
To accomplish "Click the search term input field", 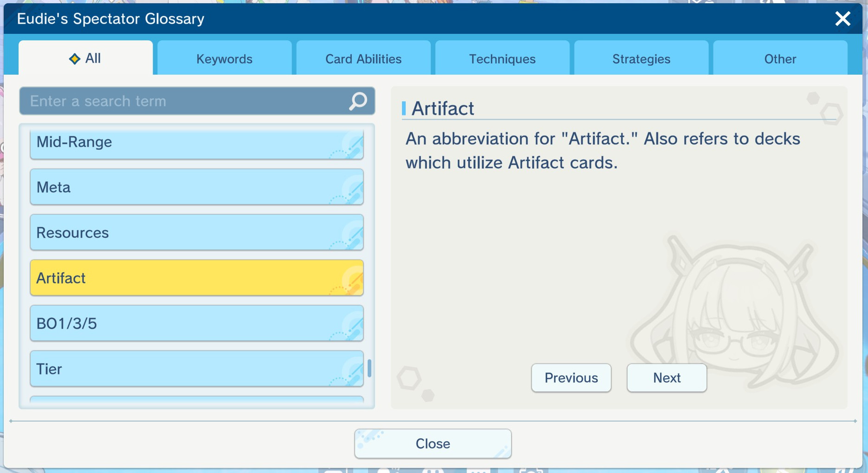I will point(197,101).
